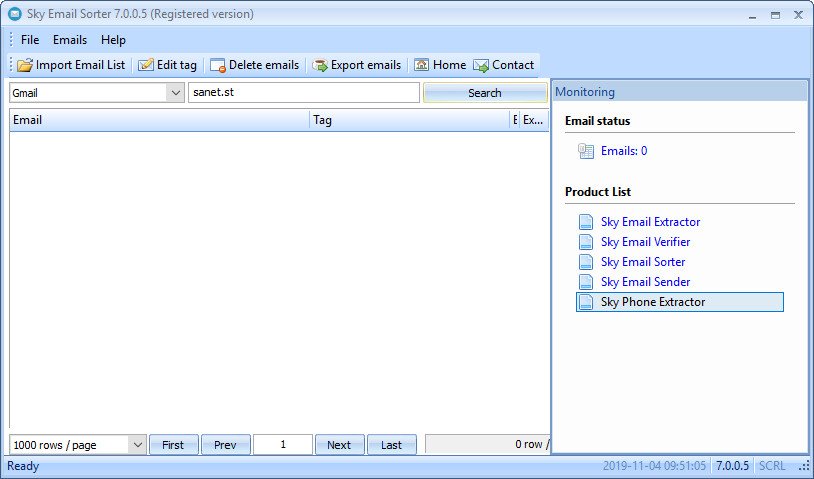Click the document icon beside Sky Email Sender
The image size is (814, 479).
[x=586, y=282]
